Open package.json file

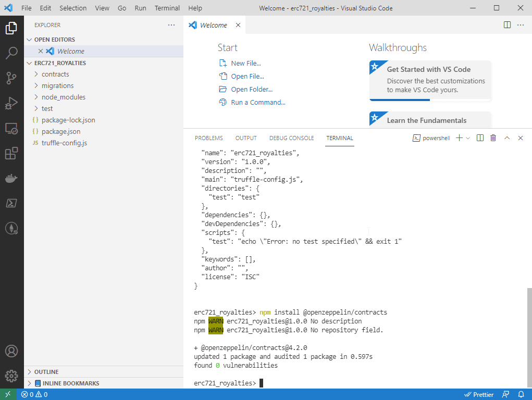point(104,131)
